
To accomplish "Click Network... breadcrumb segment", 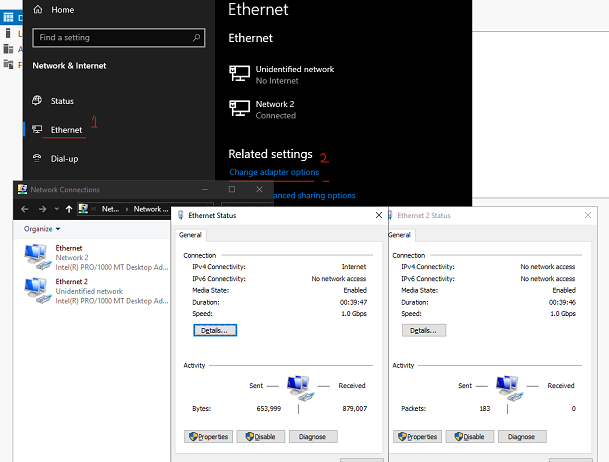I will click(x=151, y=209).
